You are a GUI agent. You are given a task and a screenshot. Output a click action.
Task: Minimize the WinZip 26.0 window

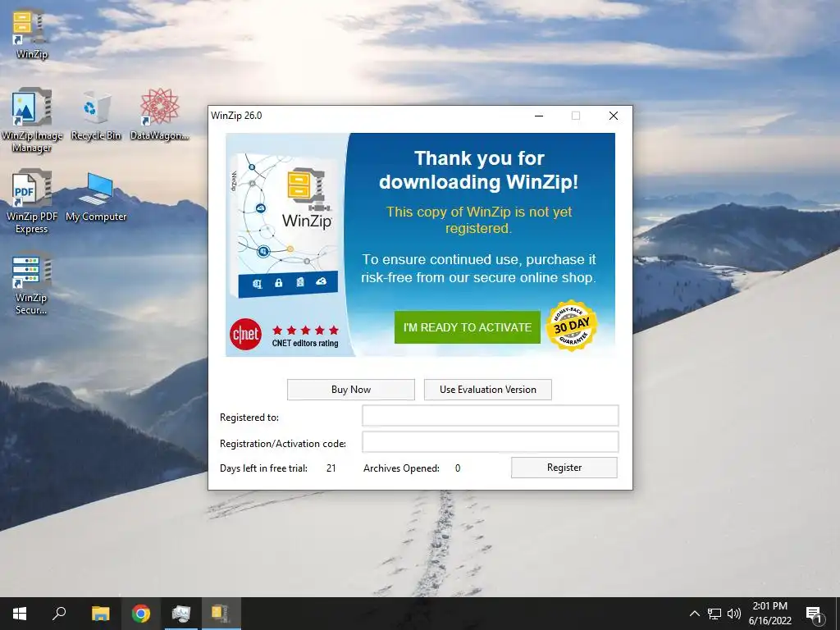(x=539, y=116)
